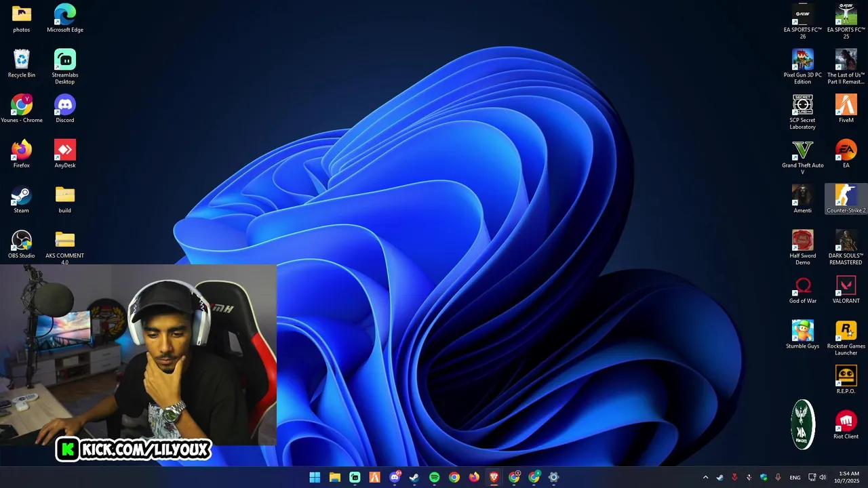This screenshot has width=868, height=488.
Task: Open the Windows Start menu
Action: [x=315, y=477]
